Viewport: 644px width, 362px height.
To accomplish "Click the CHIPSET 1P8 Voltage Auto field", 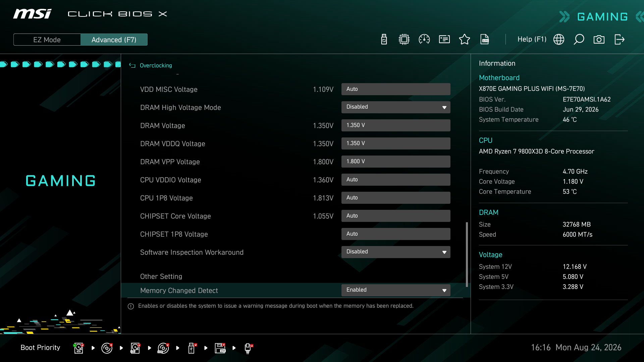I will (x=396, y=234).
